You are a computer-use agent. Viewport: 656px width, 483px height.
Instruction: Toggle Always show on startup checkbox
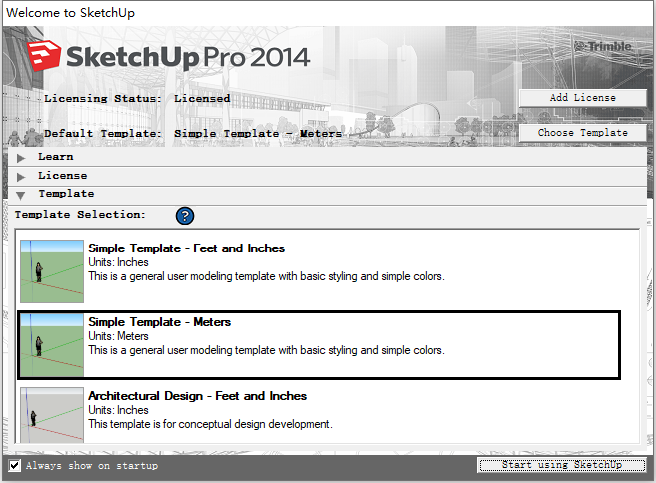(x=15, y=465)
